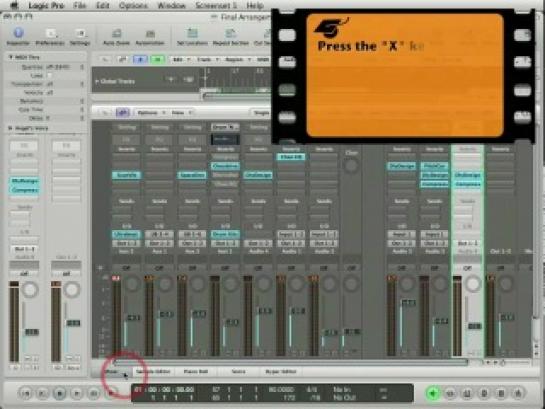Open the Options menu in menu bar
The height and width of the screenshot is (409, 545).
133,6
